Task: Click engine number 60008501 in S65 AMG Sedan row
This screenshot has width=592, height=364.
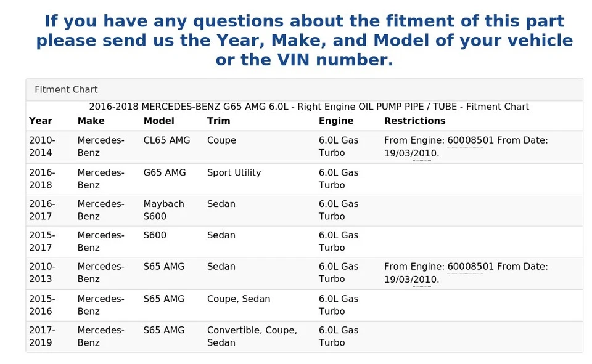Action: [471, 267]
